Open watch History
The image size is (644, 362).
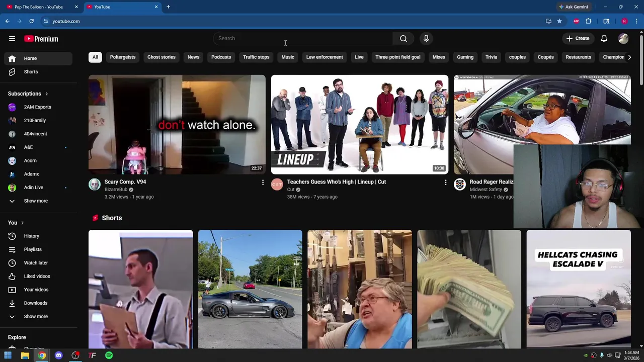[x=38, y=236]
